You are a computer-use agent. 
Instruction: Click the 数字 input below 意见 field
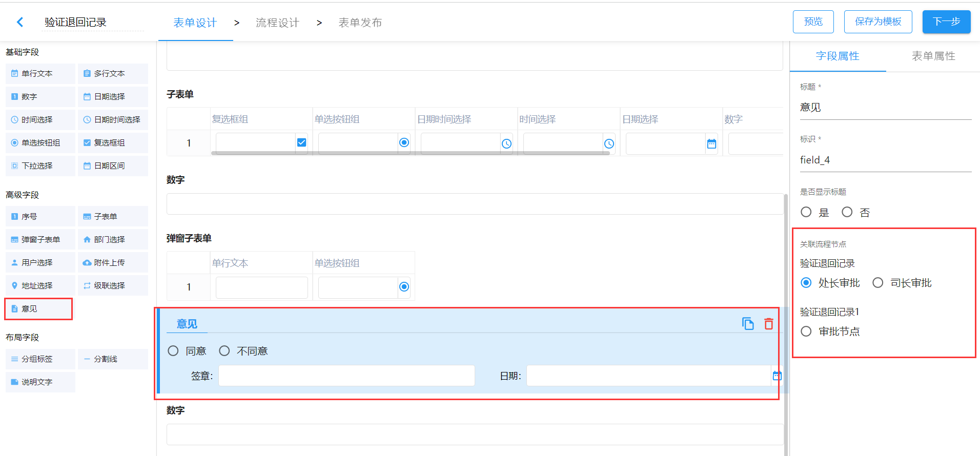point(475,434)
